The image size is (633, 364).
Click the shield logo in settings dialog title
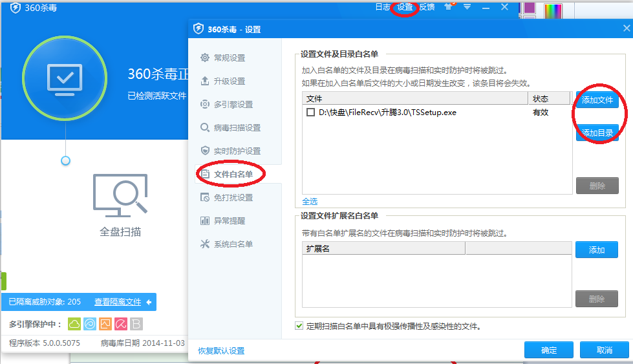tap(198, 28)
